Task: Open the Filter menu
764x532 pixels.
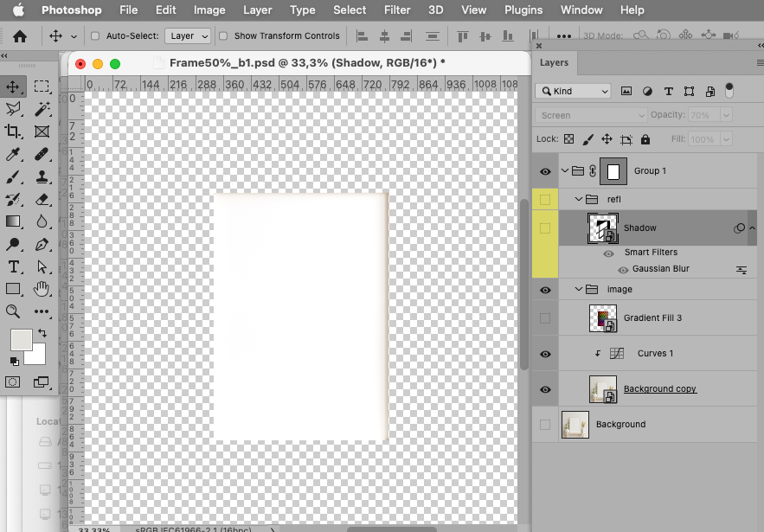Action: 397,10
